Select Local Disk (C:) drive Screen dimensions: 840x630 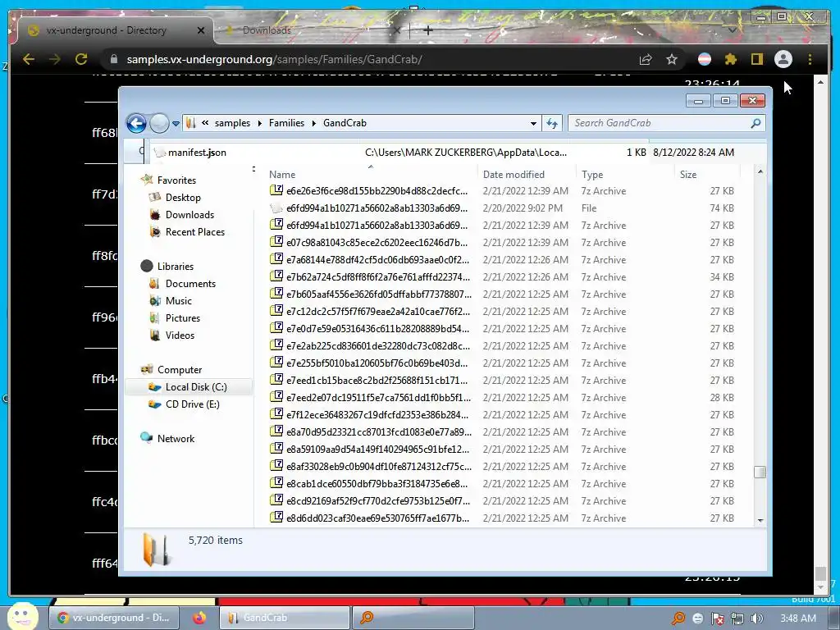[189, 387]
